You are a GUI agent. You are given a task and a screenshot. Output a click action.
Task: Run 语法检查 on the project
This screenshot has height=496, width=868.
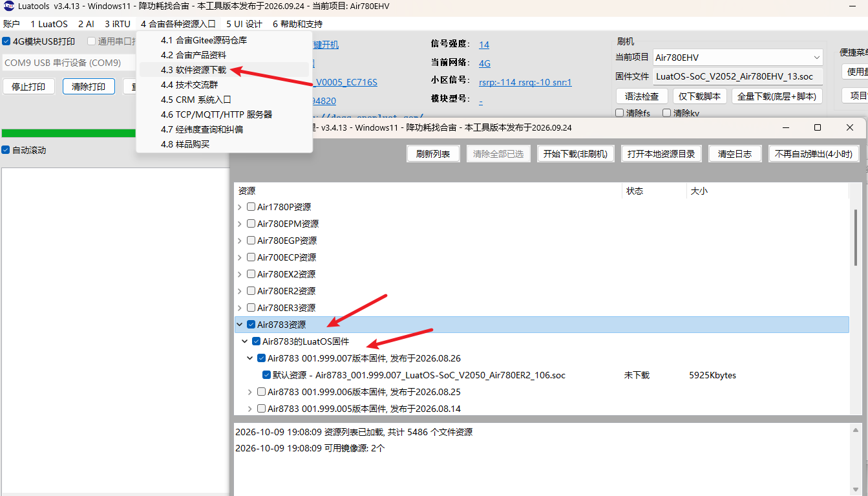tap(642, 96)
